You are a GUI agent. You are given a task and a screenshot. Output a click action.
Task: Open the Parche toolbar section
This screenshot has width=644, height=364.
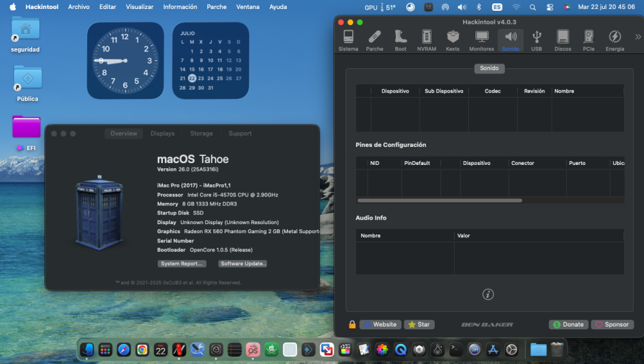(375, 40)
